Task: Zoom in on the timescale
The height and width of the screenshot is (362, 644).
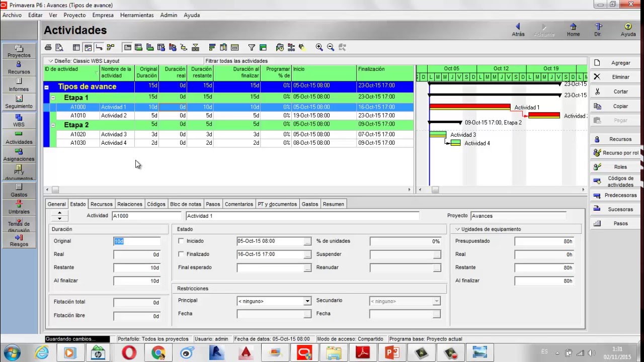Action: [x=319, y=47]
